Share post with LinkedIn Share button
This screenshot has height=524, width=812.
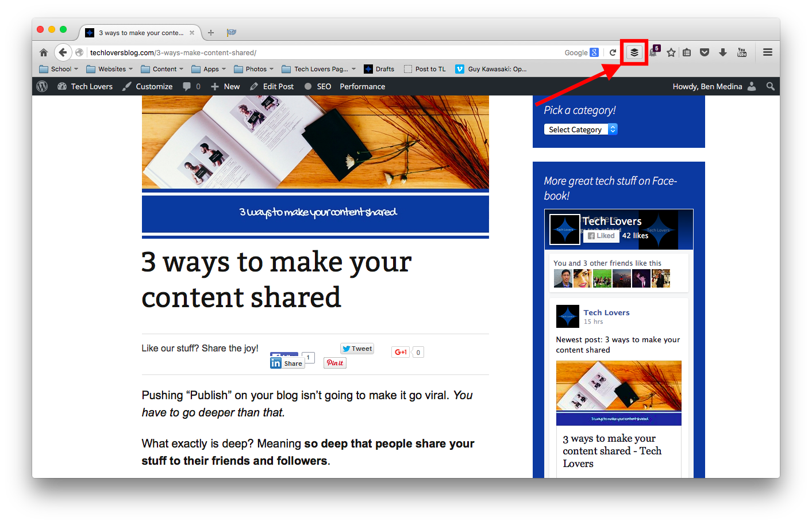(287, 363)
